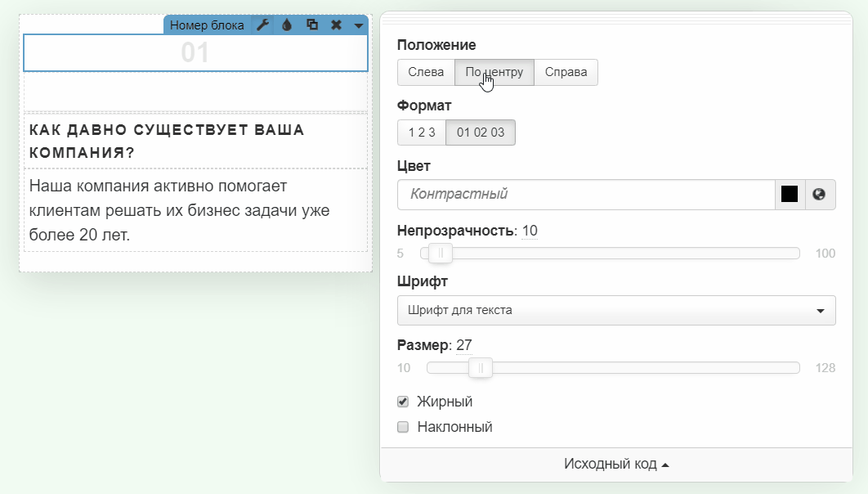Select the 01 block number element
Image resolution: width=868 pixels, height=494 pixels.
[x=195, y=53]
